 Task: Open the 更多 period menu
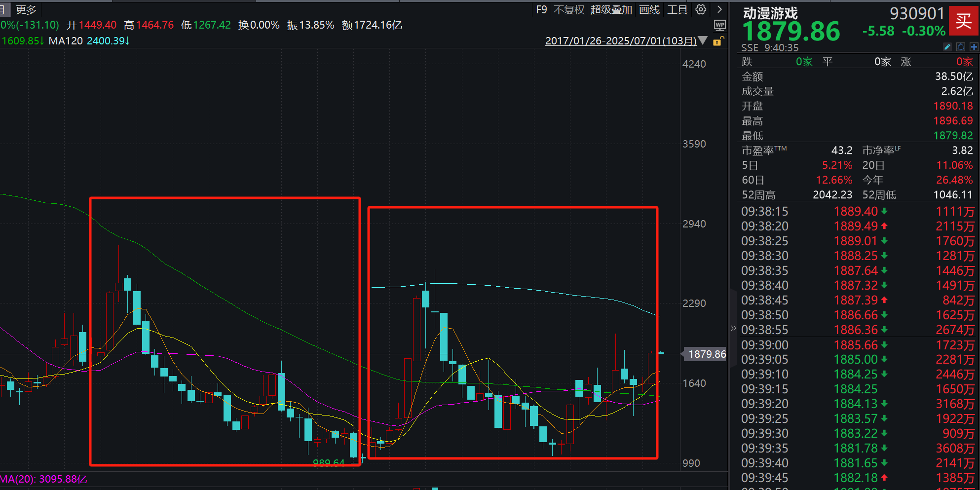tap(26, 10)
